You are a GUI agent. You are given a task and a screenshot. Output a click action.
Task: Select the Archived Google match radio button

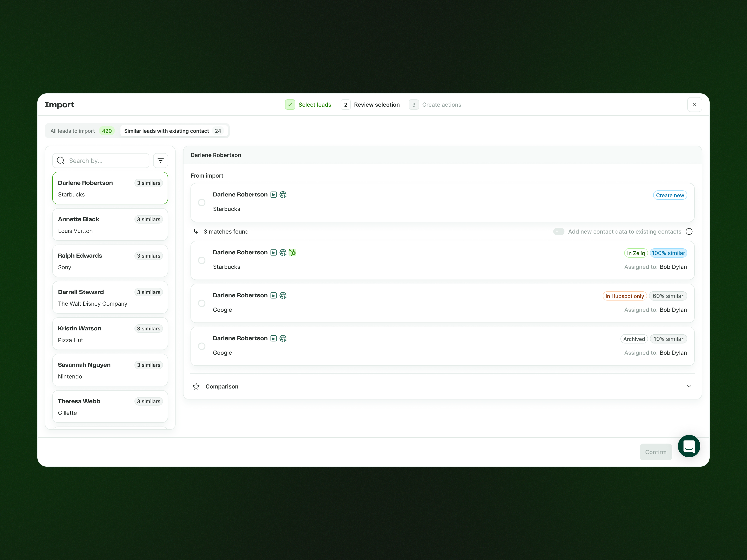click(202, 346)
